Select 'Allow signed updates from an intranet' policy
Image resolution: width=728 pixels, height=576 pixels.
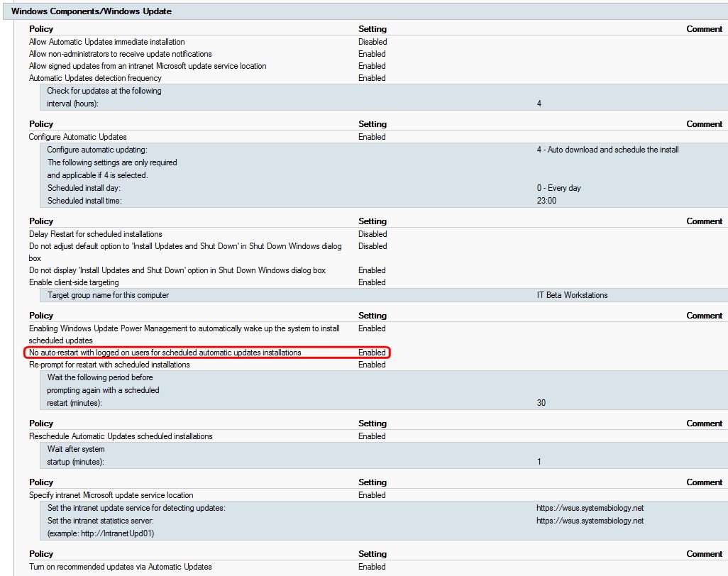[148, 66]
